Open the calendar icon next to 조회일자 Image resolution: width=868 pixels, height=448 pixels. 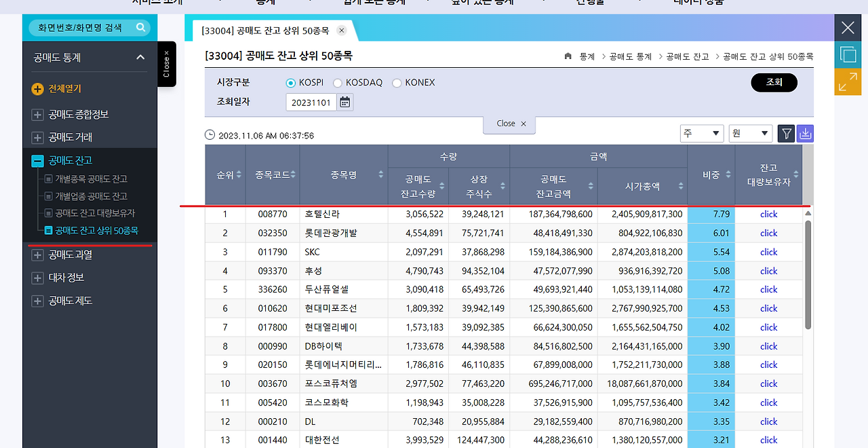tap(344, 100)
